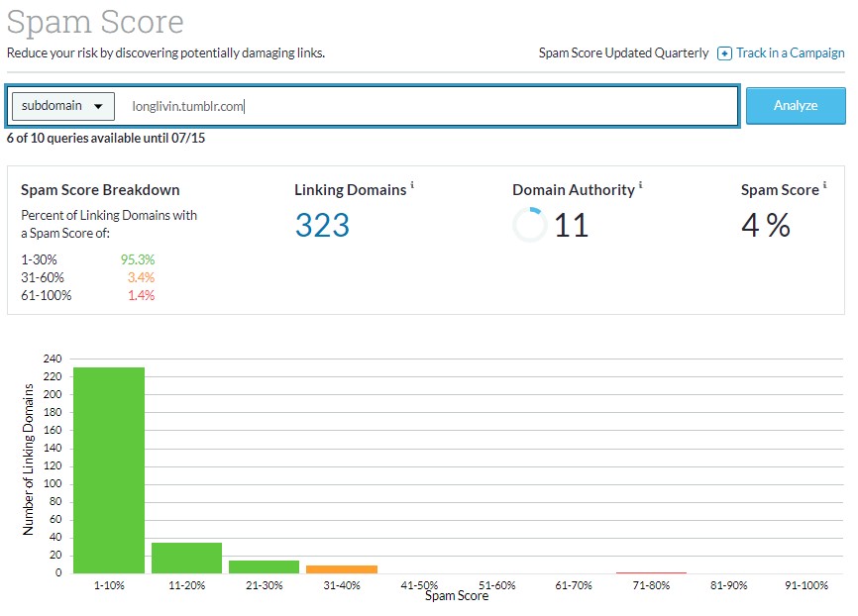Click the Domain Authority value 11
The height and width of the screenshot is (616, 858).
click(571, 225)
